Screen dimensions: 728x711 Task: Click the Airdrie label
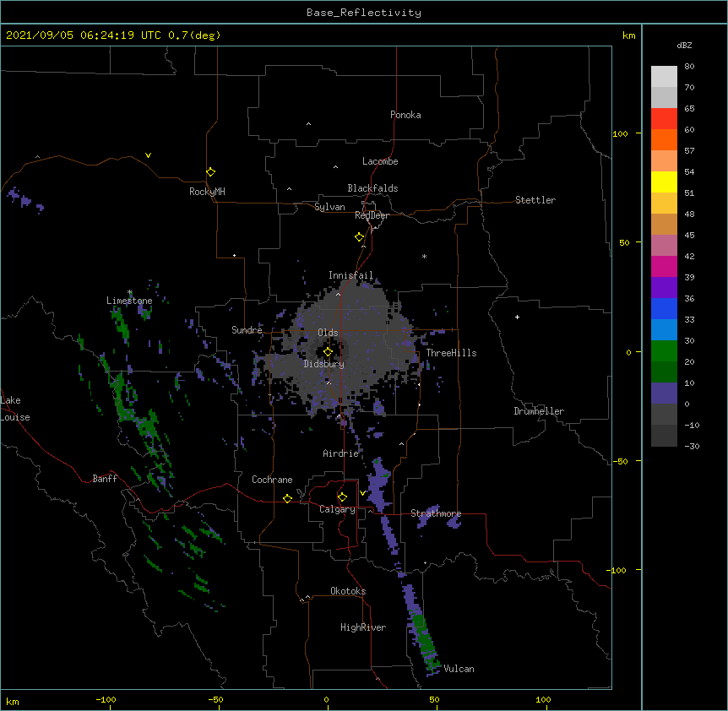click(341, 453)
